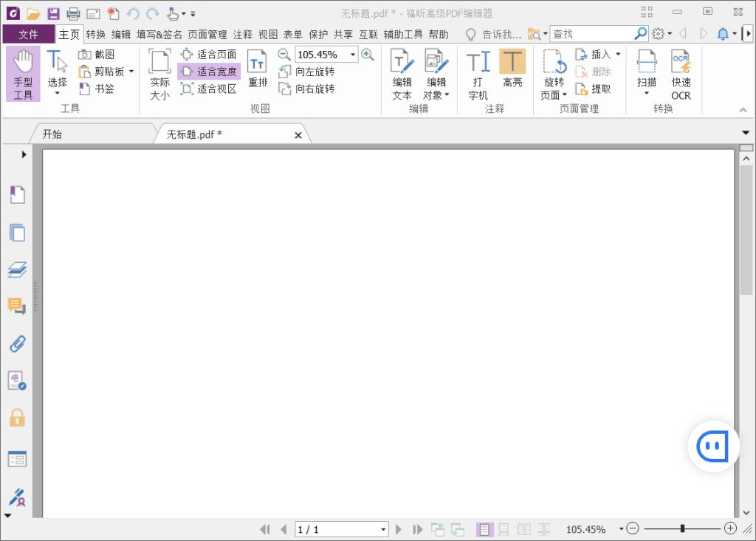Image resolution: width=756 pixels, height=541 pixels.
Task: Open the comments panel in the sidebar
Action: 18,306
